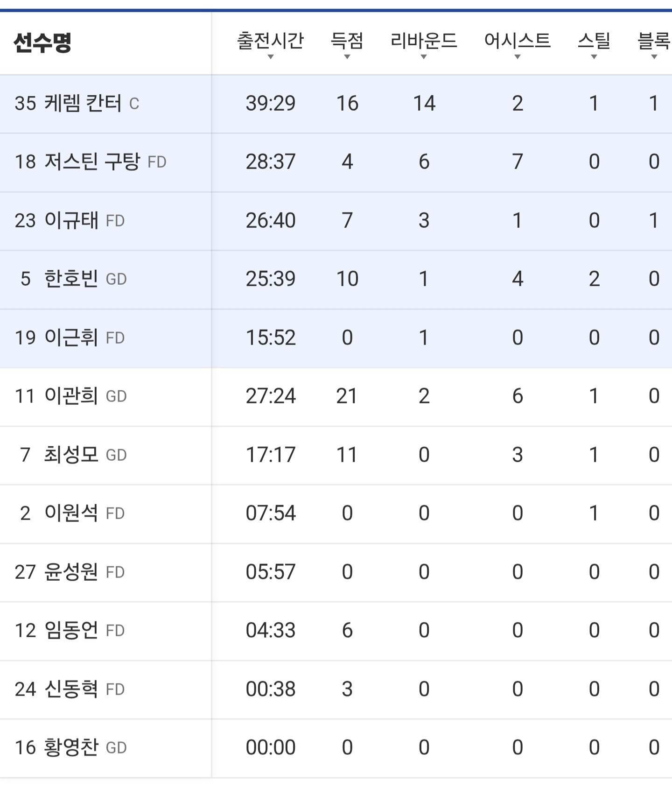The height and width of the screenshot is (795, 672).
Task: Click 케렘 칸터's 39:29 playing time
Action: 271,104
